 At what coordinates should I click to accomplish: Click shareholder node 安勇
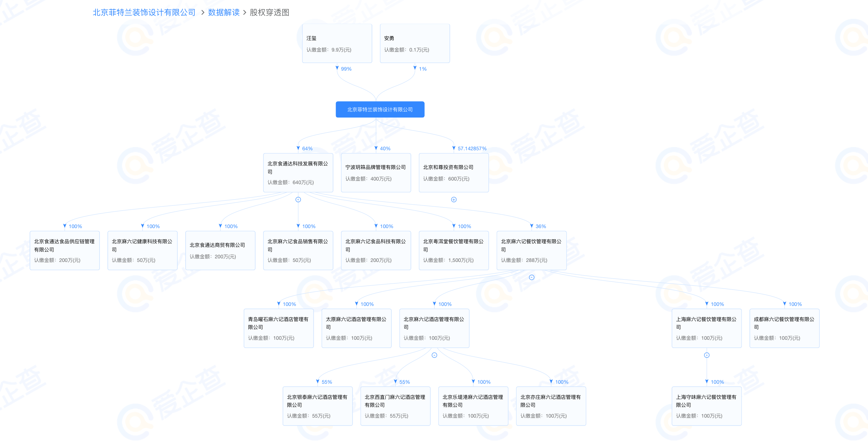point(415,44)
